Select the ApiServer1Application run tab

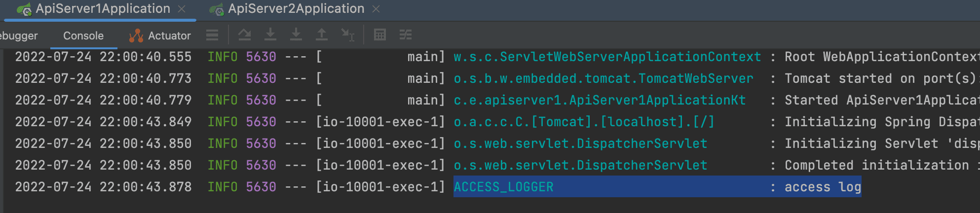coord(103,9)
